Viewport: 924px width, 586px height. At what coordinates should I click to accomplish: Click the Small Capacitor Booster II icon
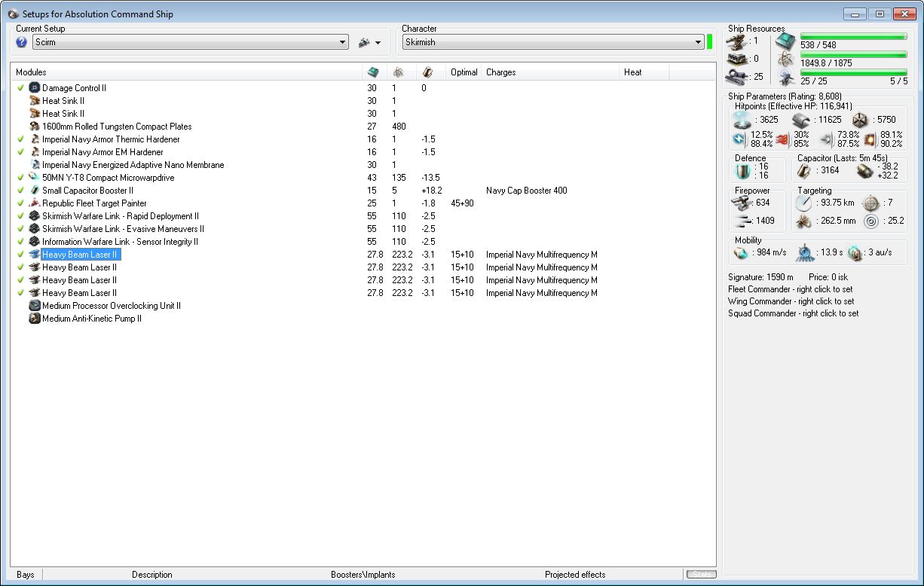click(34, 191)
